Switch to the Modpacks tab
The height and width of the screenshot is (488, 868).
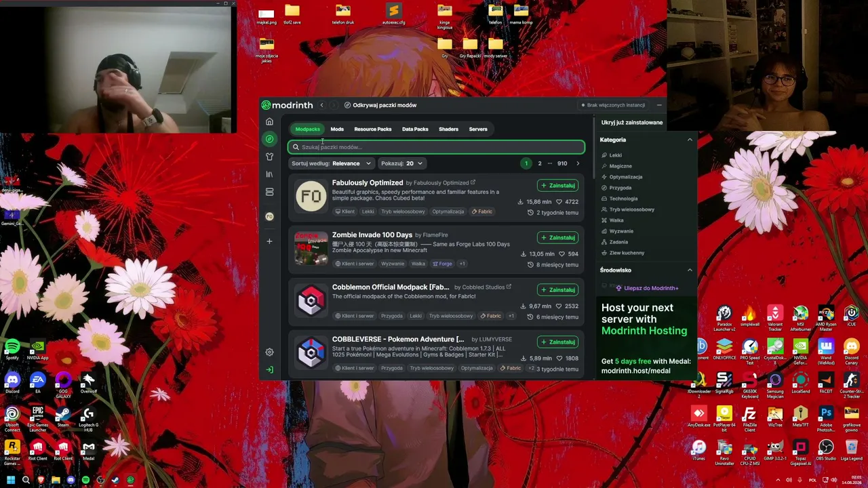click(307, 129)
